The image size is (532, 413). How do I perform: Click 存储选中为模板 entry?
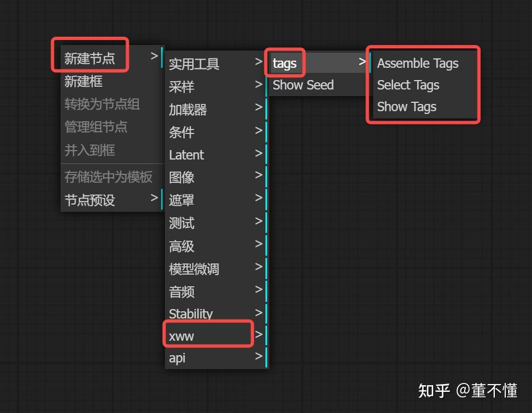coord(107,177)
